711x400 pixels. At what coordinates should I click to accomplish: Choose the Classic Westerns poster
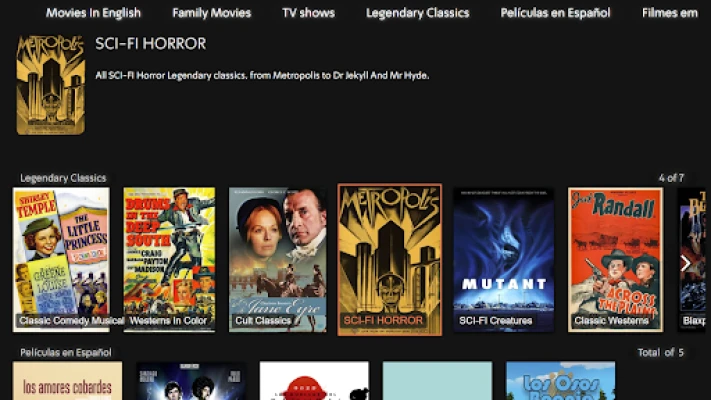coord(615,260)
